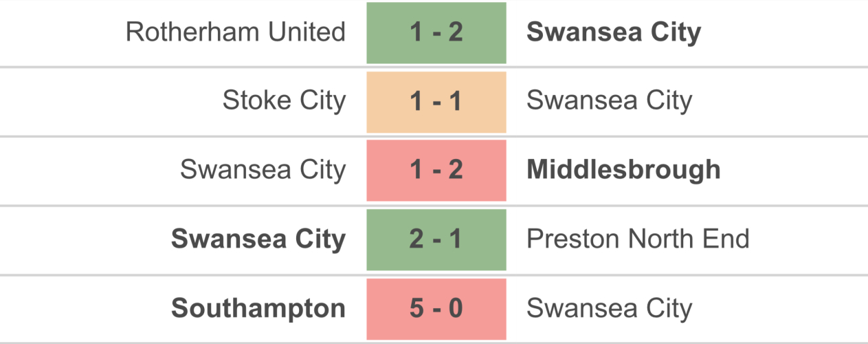
Task: Click the Stoke City team name
Action: 284,101
